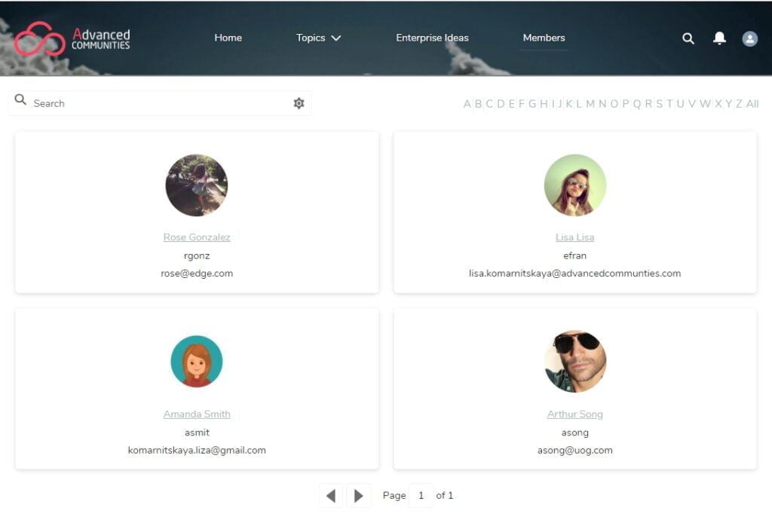The width and height of the screenshot is (772, 532).
Task: Filter members by letter Q
Action: tap(637, 104)
